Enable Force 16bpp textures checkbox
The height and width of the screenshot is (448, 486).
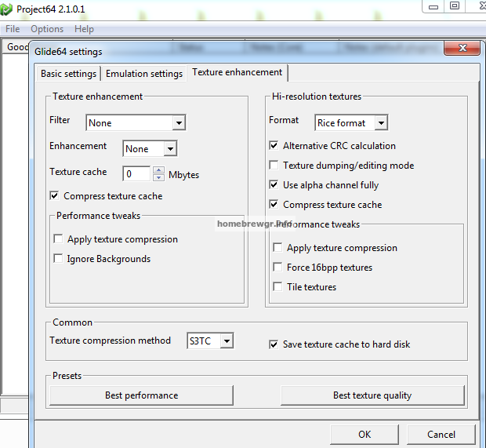(277, 267)
